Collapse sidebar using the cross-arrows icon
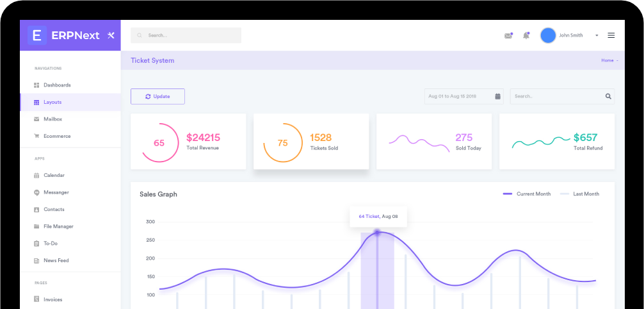The image size is (644, 309). click(x=111, y=35)
